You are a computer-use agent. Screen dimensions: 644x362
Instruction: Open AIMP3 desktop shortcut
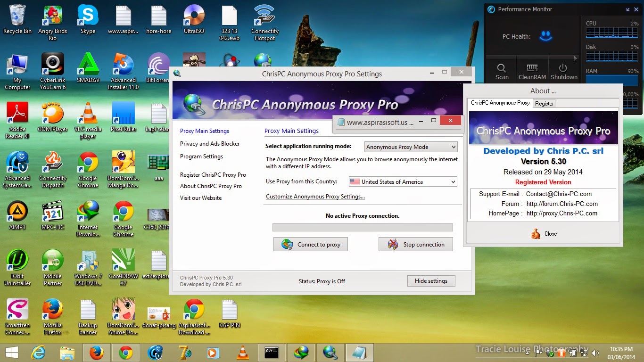[x=17, y=216]
